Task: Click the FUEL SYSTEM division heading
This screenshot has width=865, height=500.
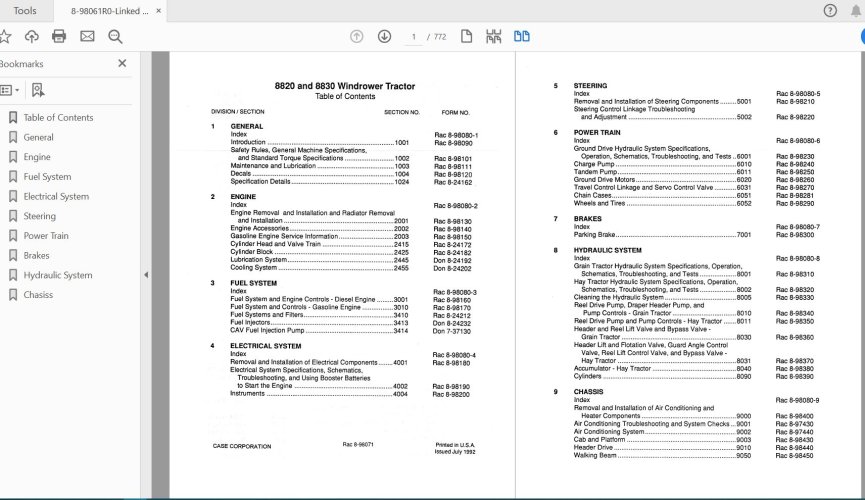Action: (x=253, y=283)
